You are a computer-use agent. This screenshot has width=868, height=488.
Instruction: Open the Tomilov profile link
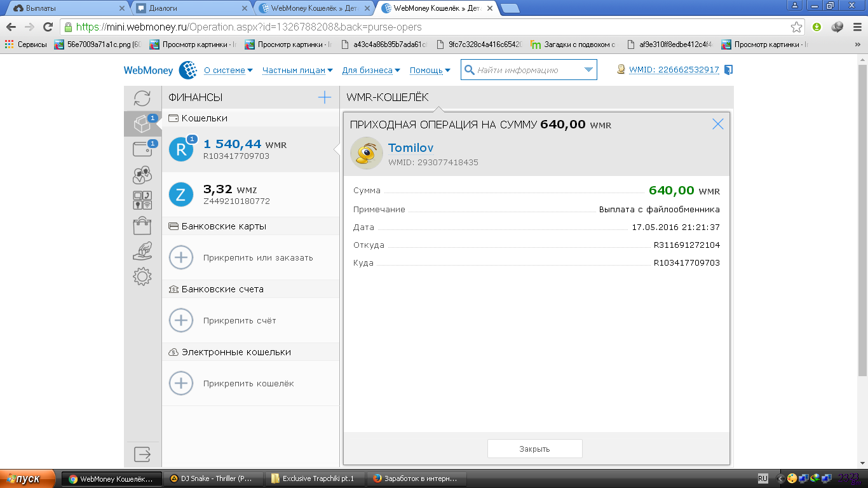410,148
